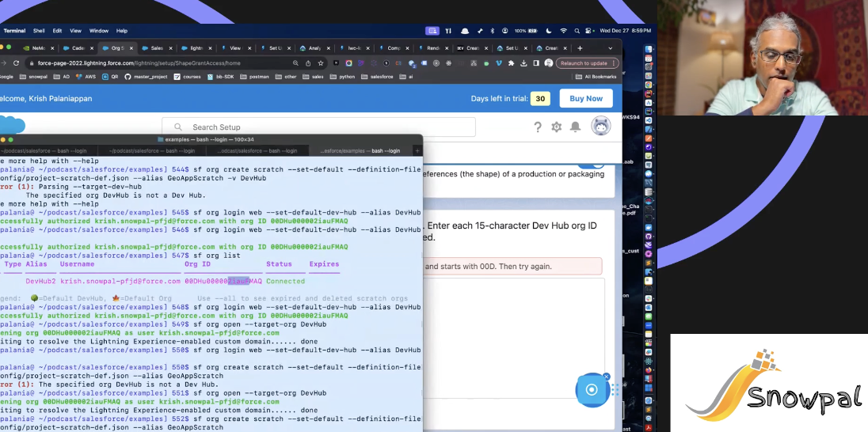The width and height of the screenshot is (868, 432).
Task: Open Chrome three-dot menu
Action: point(614,63)
